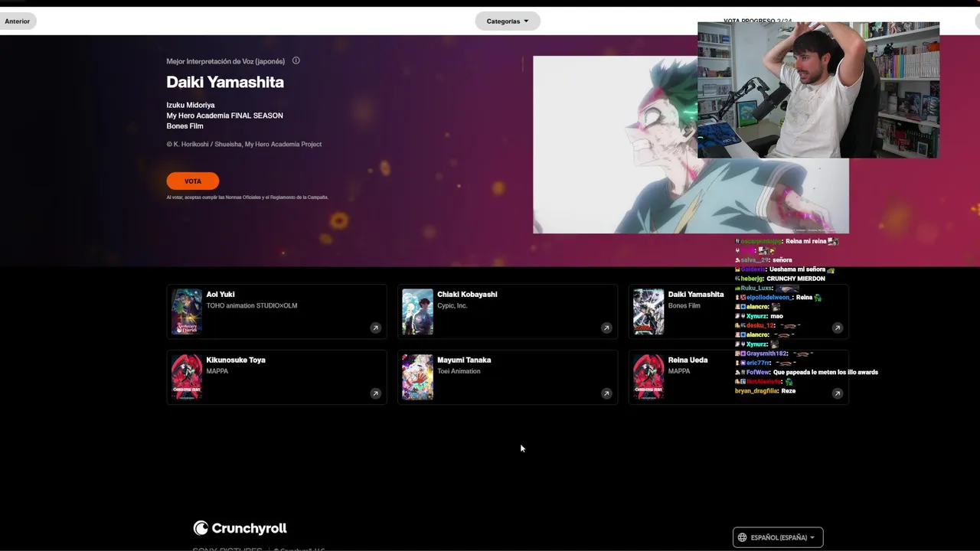Select Kikunosuke Toya poster thumbnail
The width and height of the screenshot is (980, 551).
pos(187,377)
